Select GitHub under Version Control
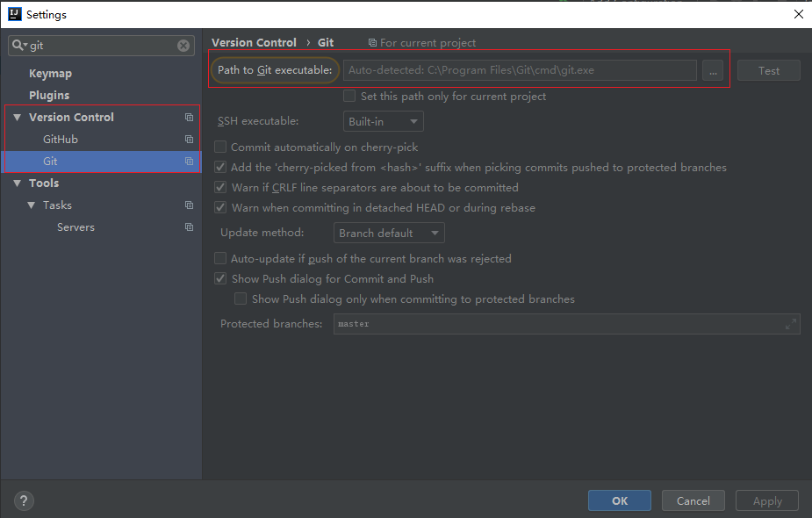 click(61, 140)
